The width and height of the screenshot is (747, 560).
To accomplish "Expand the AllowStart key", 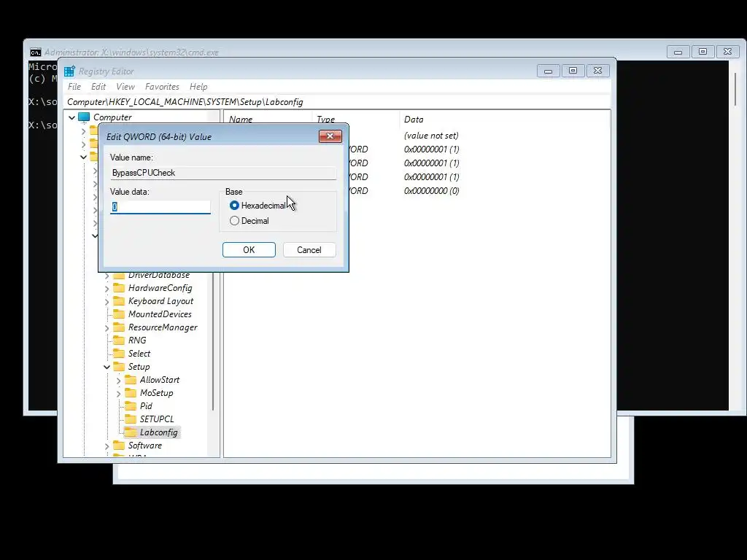I will coord(119,380).
